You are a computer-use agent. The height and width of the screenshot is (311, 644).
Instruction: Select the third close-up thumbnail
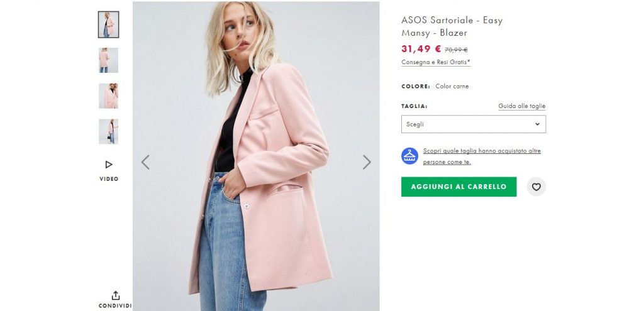pos(108,96)
